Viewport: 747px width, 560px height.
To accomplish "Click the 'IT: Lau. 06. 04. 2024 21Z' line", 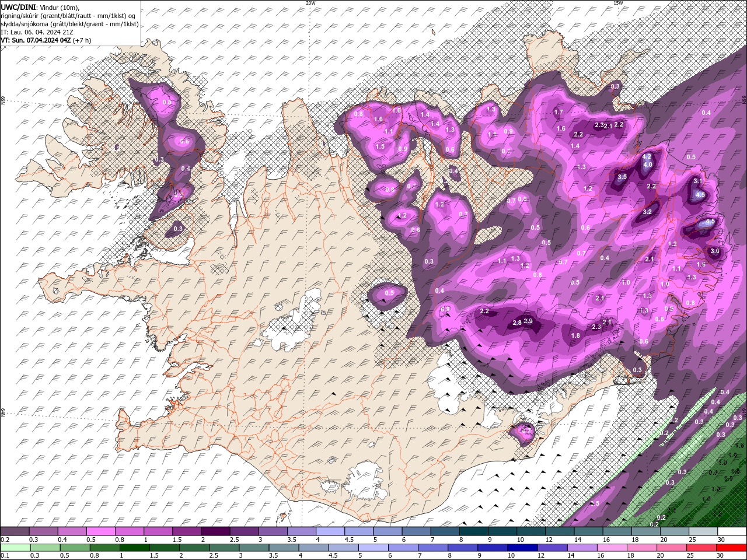I will tap(37, 32).
